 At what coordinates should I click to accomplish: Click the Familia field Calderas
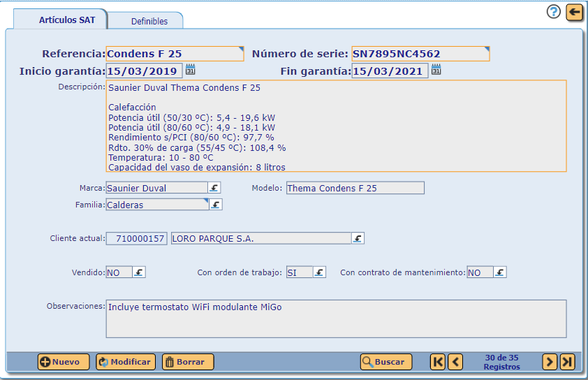(157, 205)
